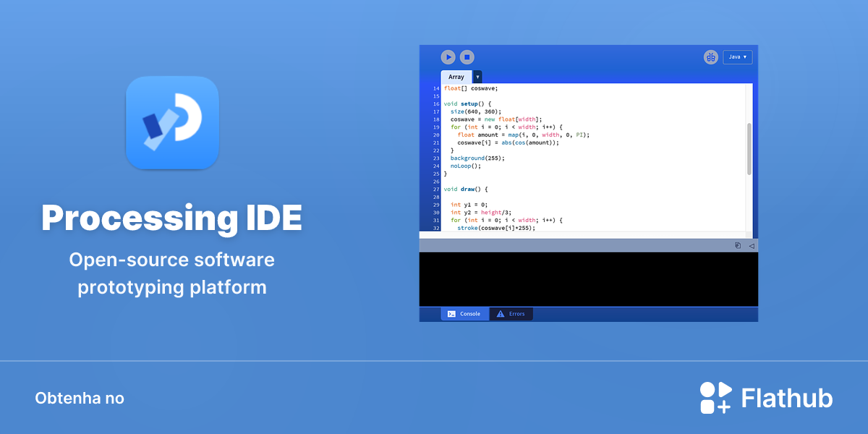Select the Array sketch tab

click(456, 77)
